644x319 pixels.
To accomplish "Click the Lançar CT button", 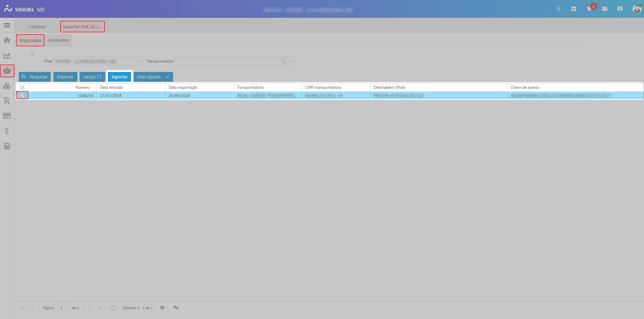I will (92, 77).
